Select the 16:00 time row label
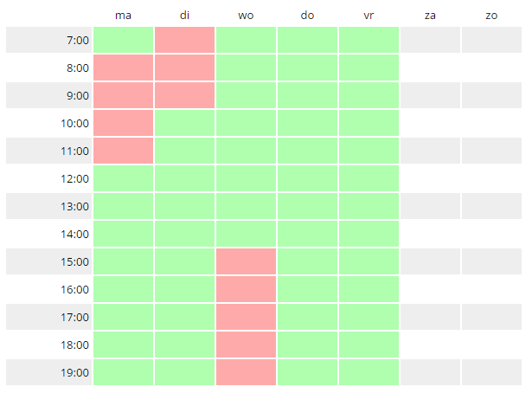This screenshot has width=532, height=393. [75, 289]
